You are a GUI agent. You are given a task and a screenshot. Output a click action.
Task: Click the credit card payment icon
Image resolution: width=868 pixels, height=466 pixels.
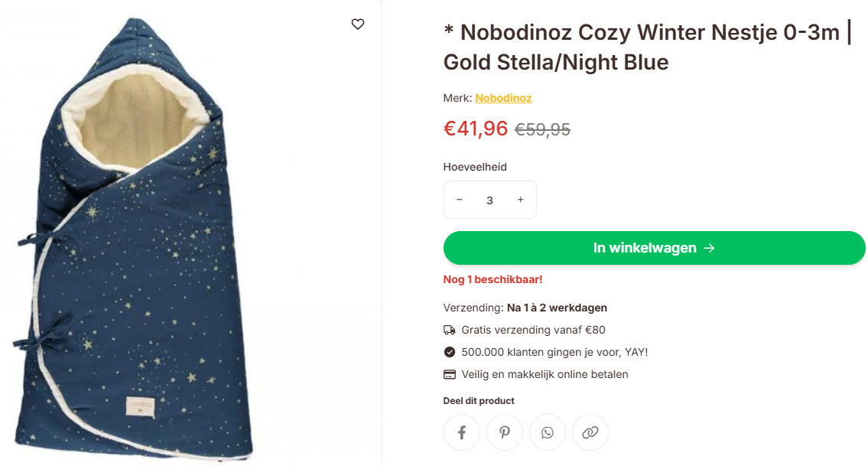(x=450, y=374)
